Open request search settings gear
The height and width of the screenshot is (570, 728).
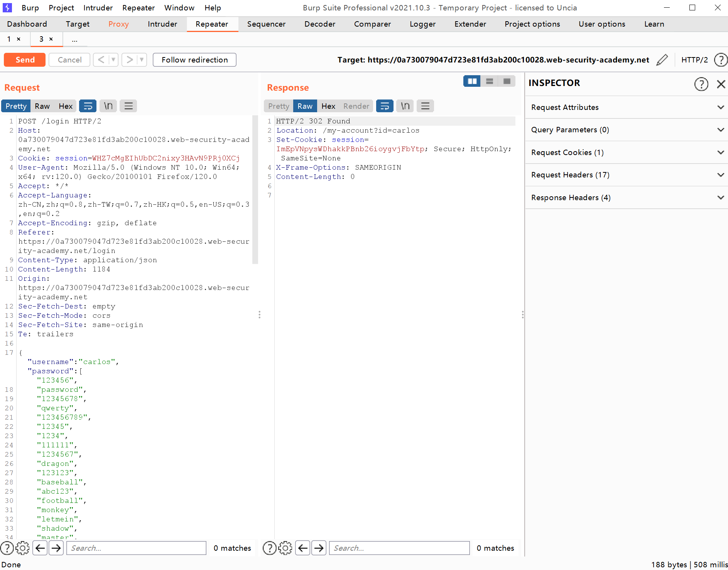tap(23, 548)
